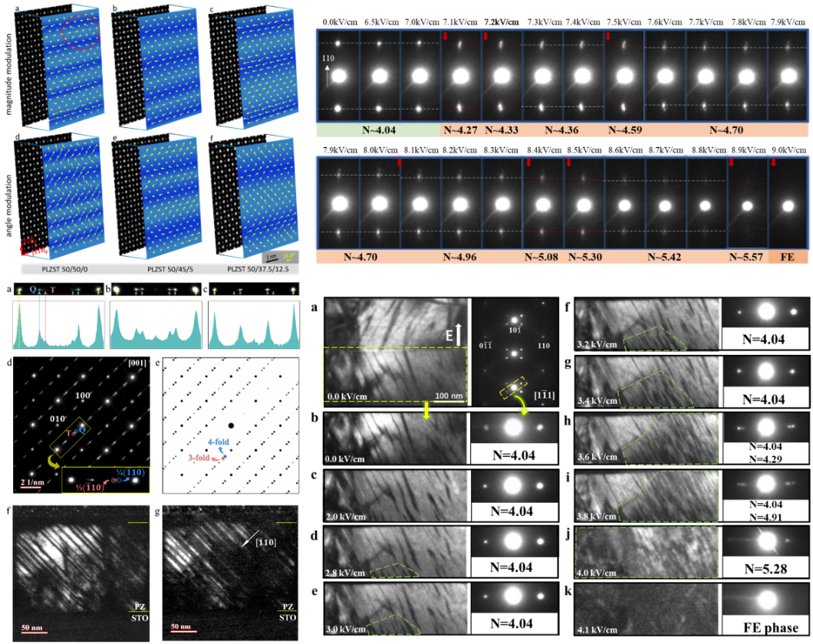Viewport: 813px width, 644px height.
Task: Click the yellow double down arrow below the 100 nm image
Action: [x=427, y=412]
